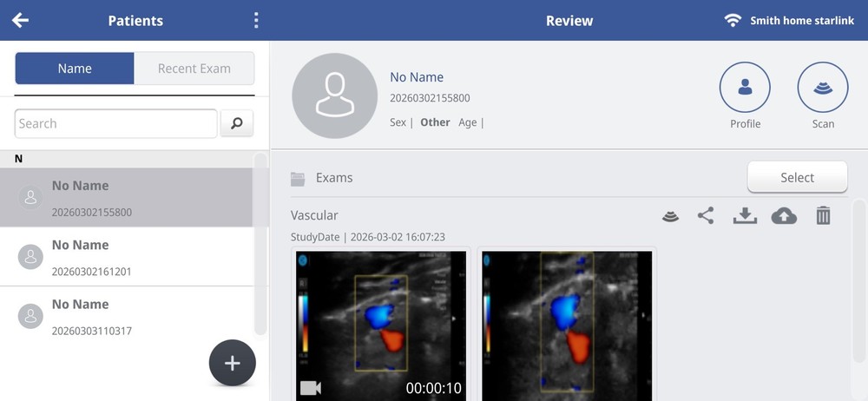Click the share icon for Vascular exam
The width and height of the screenshot is (868, 401).
(x=706, y=215)
